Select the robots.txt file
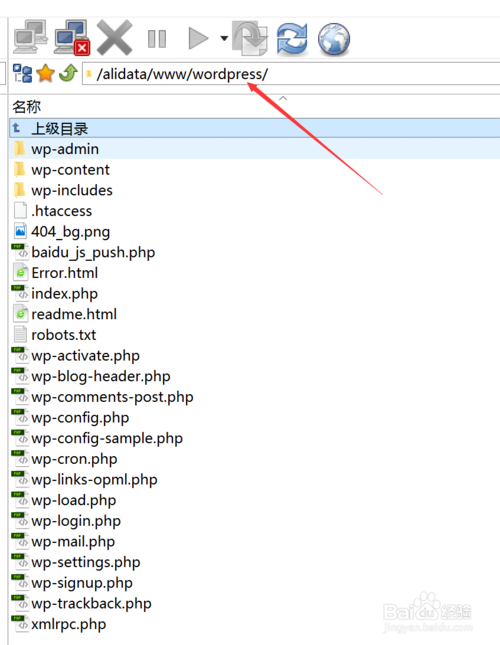 (x=64, y=335)
